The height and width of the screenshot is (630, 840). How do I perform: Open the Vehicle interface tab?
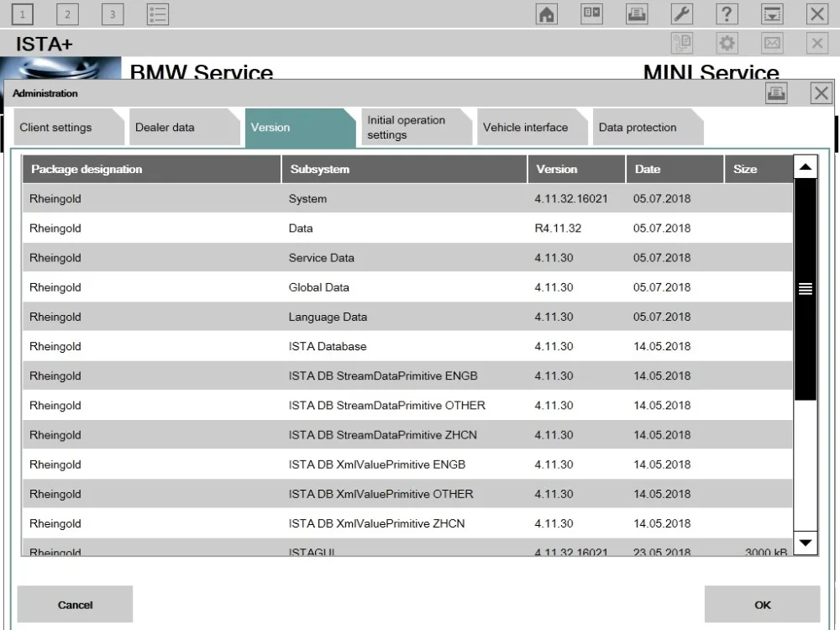point(532,128)
